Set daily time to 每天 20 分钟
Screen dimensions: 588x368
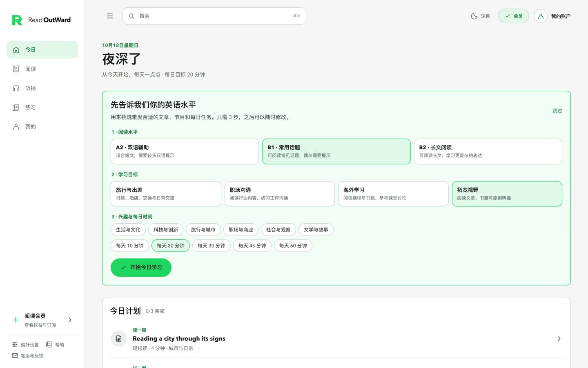click(171, 246)
